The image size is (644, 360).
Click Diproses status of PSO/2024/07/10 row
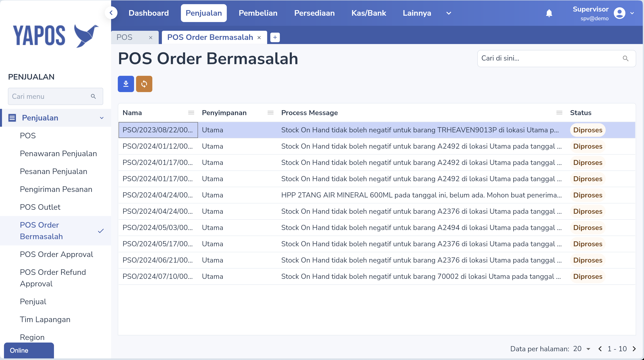point(587,276)
